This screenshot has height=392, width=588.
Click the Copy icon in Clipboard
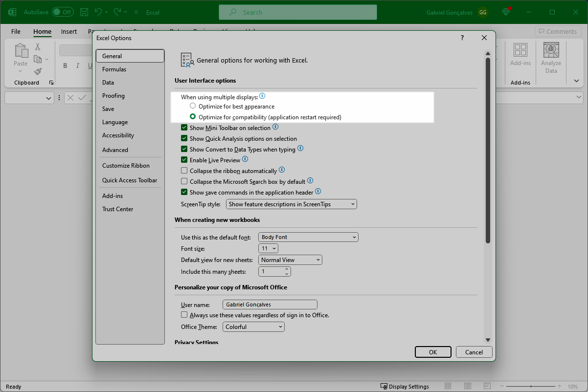[x=38, y=59]
